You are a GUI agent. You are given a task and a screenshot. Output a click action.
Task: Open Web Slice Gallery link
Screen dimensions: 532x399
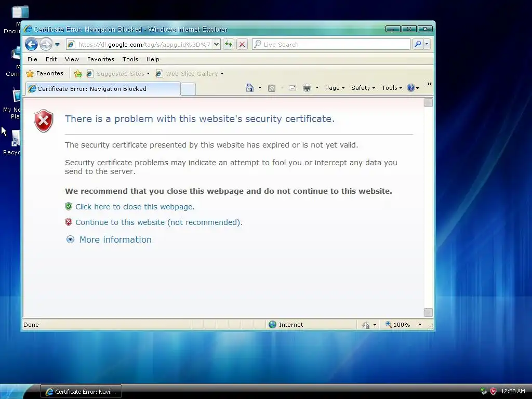(x=189, y=74)
